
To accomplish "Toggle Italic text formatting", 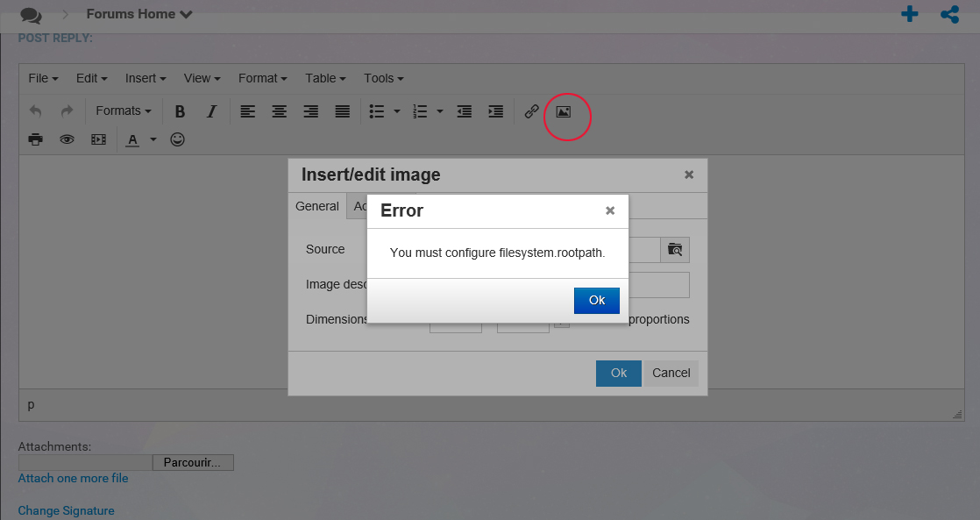I will pos(211,111).
